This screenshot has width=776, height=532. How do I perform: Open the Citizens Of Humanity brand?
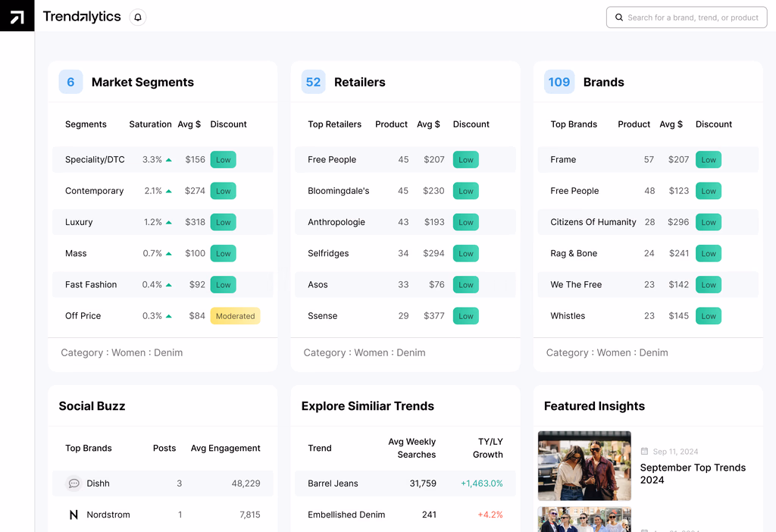593,222
